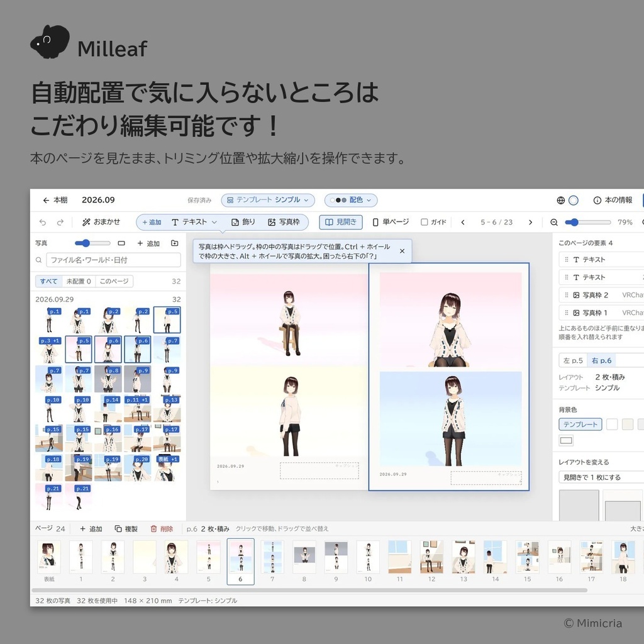Grab drag handle of 写真枠 1 row
The height and width of the screenshot is (644, 644).
point(567,313)
